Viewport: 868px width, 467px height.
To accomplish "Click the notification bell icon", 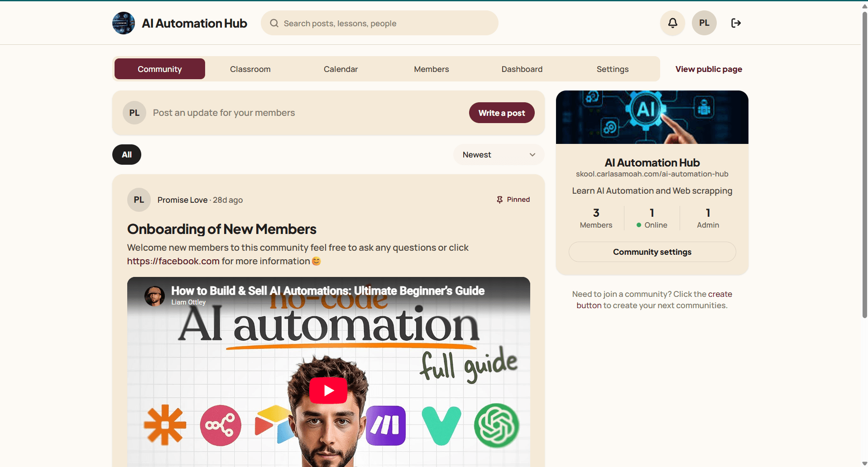I will [672, 23].
